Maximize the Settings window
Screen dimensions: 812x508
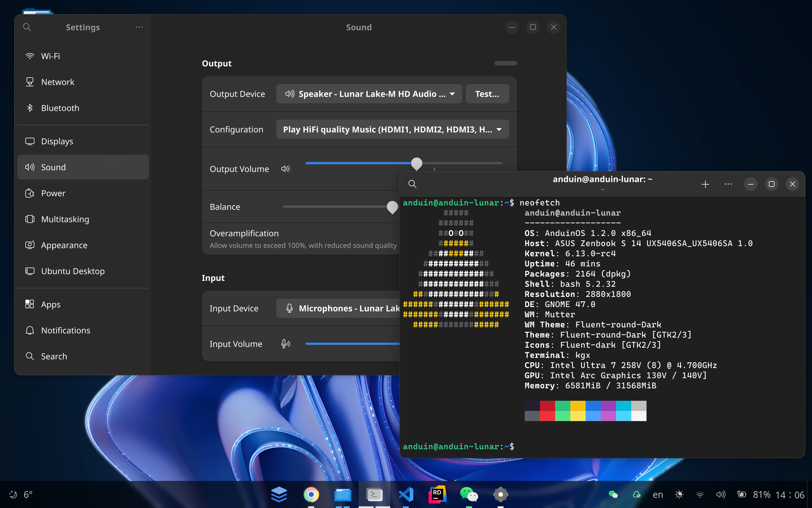point(533,27)
